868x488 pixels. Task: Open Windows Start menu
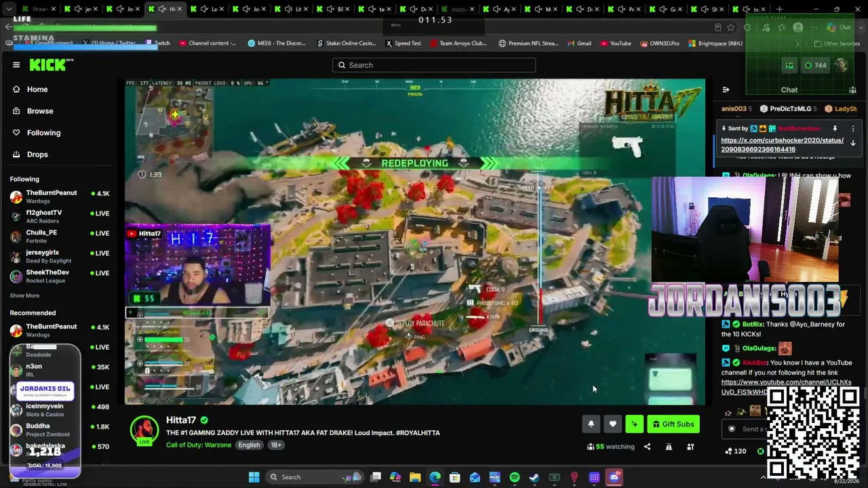point(254,477)
